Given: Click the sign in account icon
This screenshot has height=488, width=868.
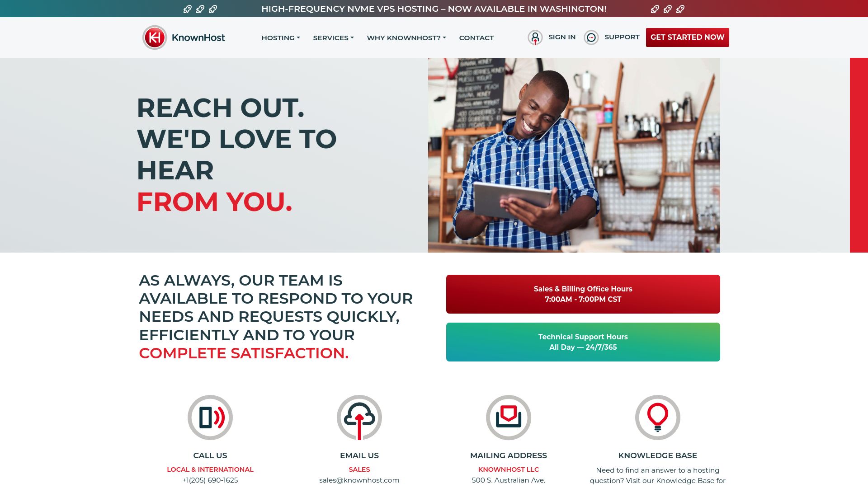Looking at the screenshot, I should pos(534,37).
